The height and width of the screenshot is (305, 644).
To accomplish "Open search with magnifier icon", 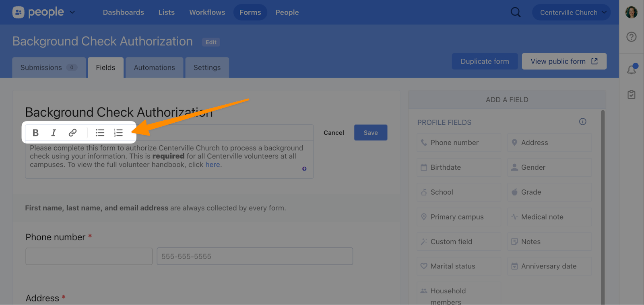I will click(515, 12).
